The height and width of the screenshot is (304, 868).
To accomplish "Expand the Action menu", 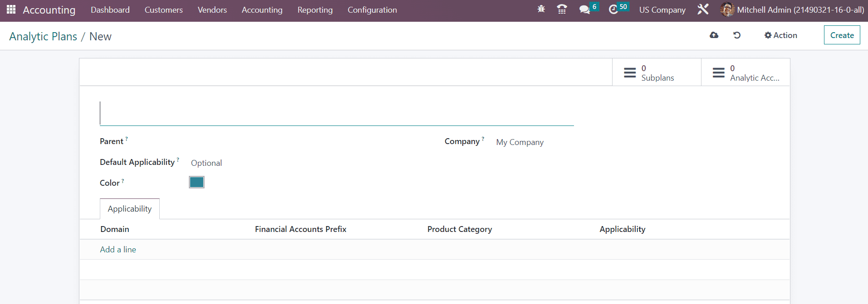I will click(780, 35).
